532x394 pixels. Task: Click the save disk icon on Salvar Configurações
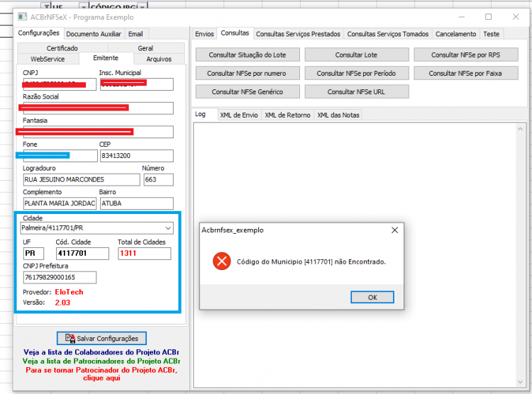click(70, 338)
